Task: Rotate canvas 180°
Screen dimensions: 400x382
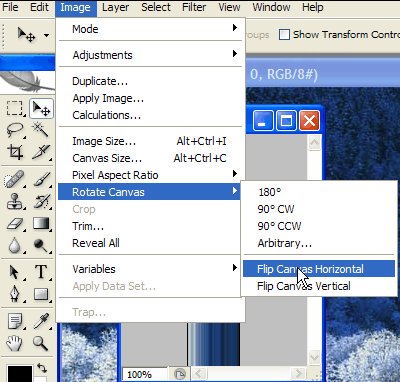Action: [319, 192]
